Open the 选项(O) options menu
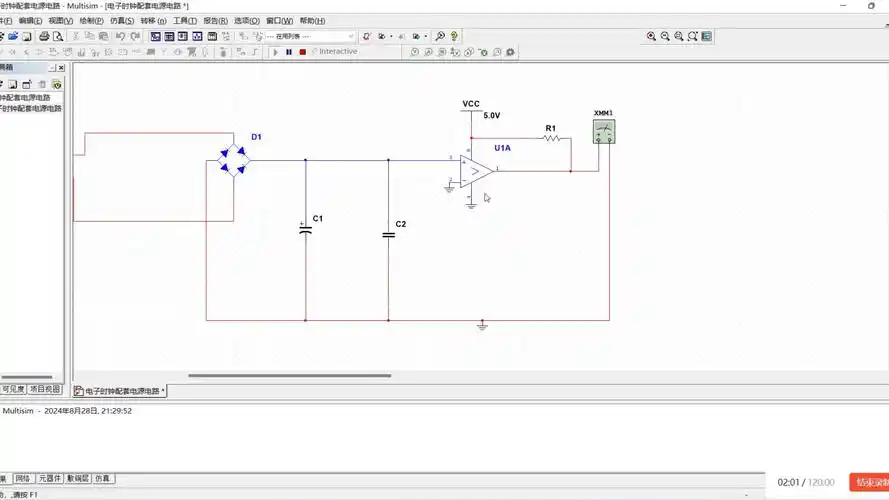The height and width of the screenshot is (500, 889). click(247, 20)
